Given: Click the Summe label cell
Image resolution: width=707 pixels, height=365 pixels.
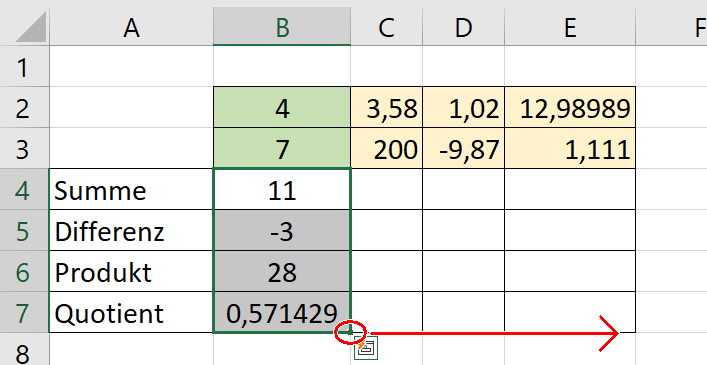Looking at the screenshot, I should [131, 189].
